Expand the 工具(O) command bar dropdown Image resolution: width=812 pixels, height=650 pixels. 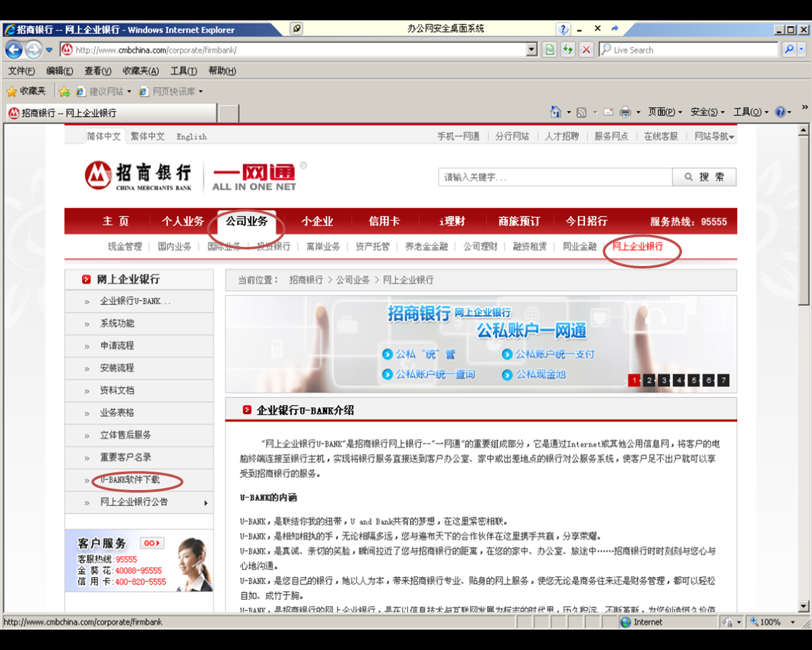750,112
